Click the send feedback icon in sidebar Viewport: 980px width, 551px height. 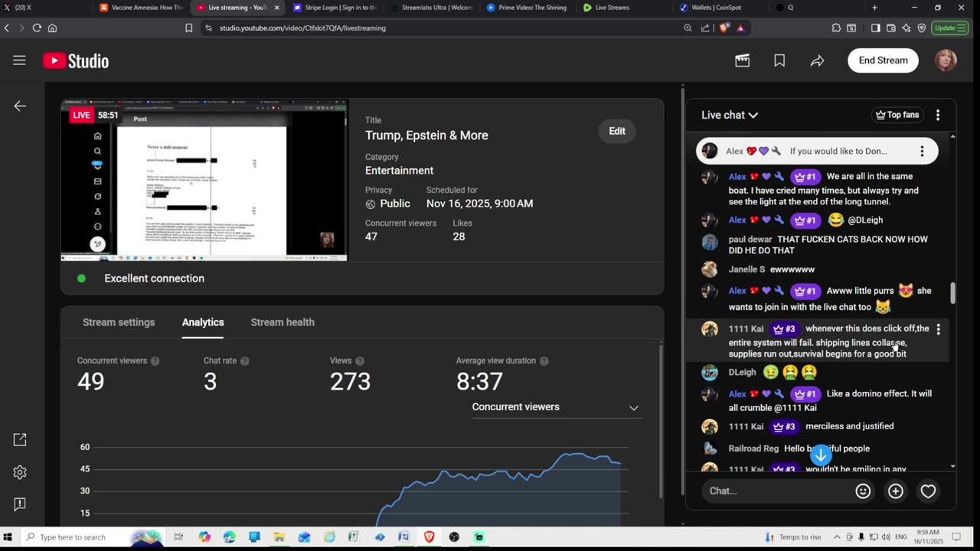pos(20,504)
